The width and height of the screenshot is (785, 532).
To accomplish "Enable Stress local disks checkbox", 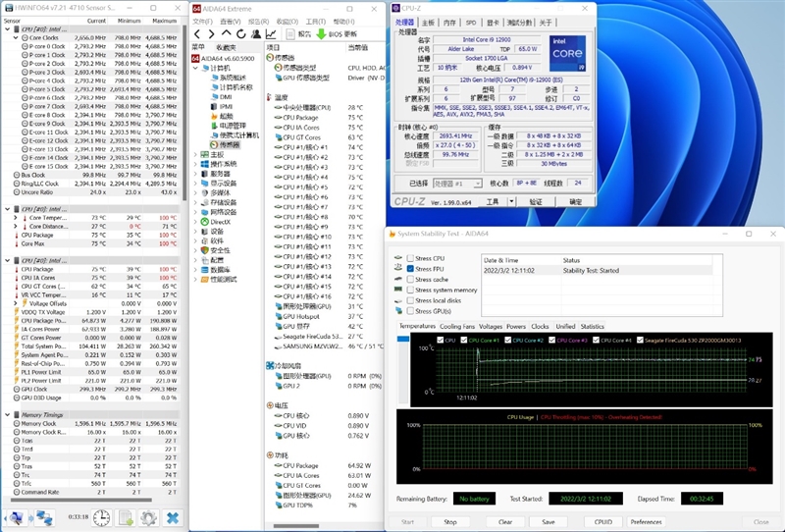I will 410,300.
